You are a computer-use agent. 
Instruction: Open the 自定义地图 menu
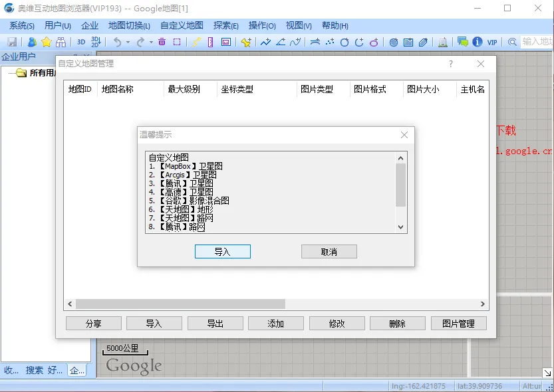tap(182, 26)
